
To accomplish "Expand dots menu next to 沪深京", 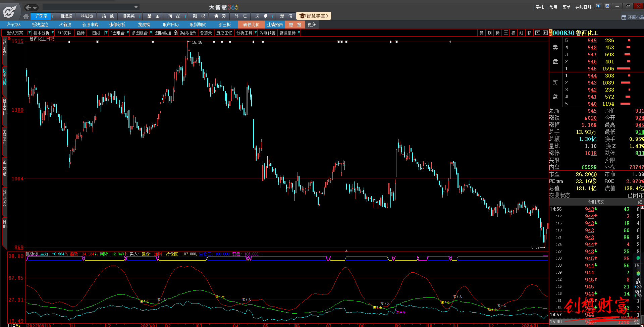I will pos(53,16).
